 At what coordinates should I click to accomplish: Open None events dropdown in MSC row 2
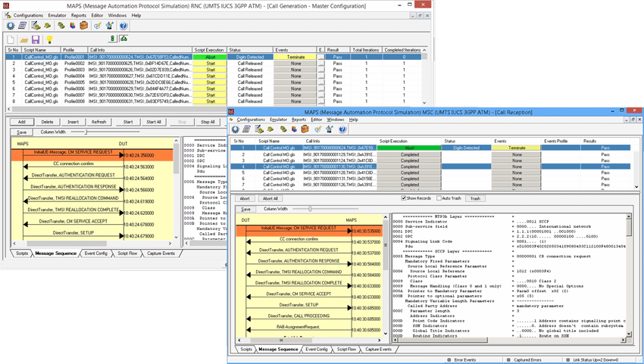point(516,154)
